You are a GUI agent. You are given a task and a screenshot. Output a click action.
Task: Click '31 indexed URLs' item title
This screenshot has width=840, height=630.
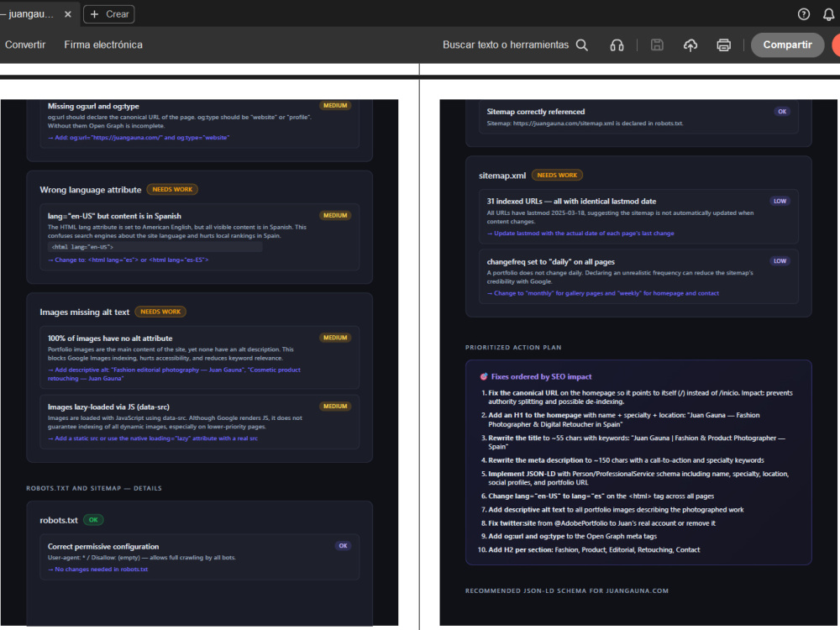(x=571, y=202)
